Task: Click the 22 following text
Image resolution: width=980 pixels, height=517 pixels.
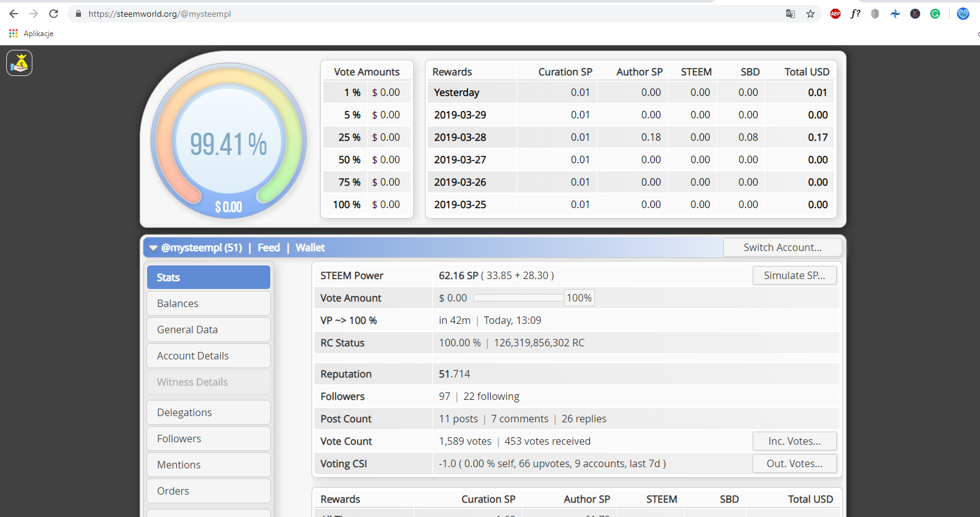Action: (491, 396)
